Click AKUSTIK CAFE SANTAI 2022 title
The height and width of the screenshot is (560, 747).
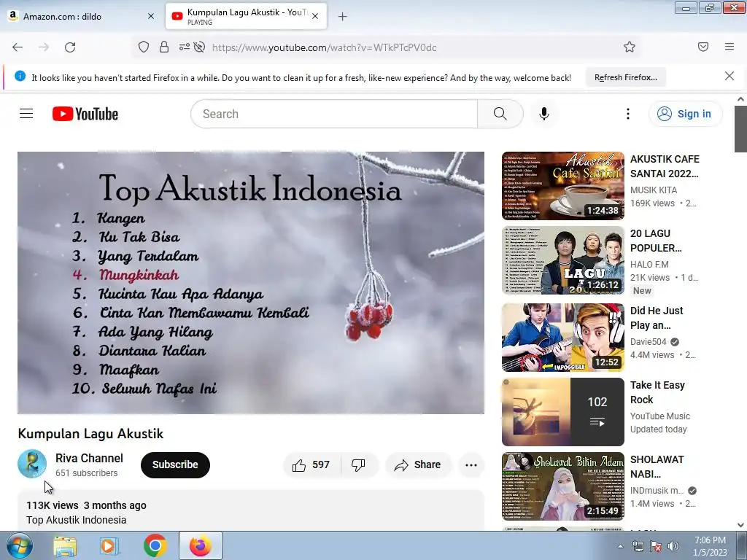tap(665, 166)
